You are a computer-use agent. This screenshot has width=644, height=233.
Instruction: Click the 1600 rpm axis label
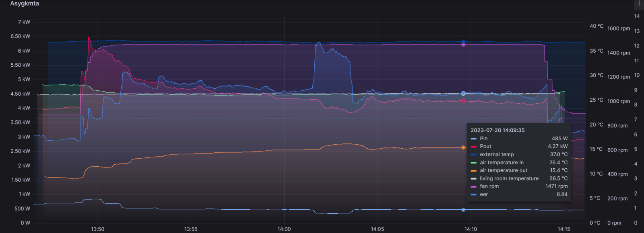pos(619,29)
